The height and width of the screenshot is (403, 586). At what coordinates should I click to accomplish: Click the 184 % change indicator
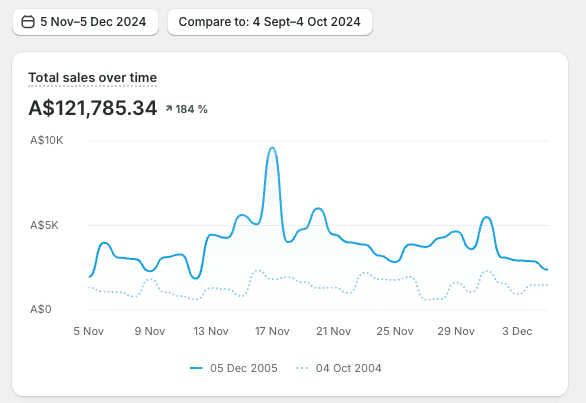[x=191, y=109]
